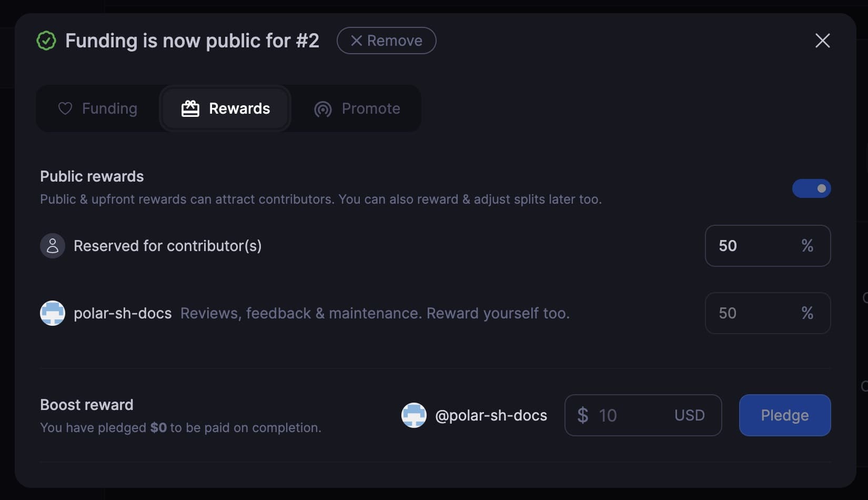
Task: Click the @polar-sh-docs username label
Action: [491, 415]
